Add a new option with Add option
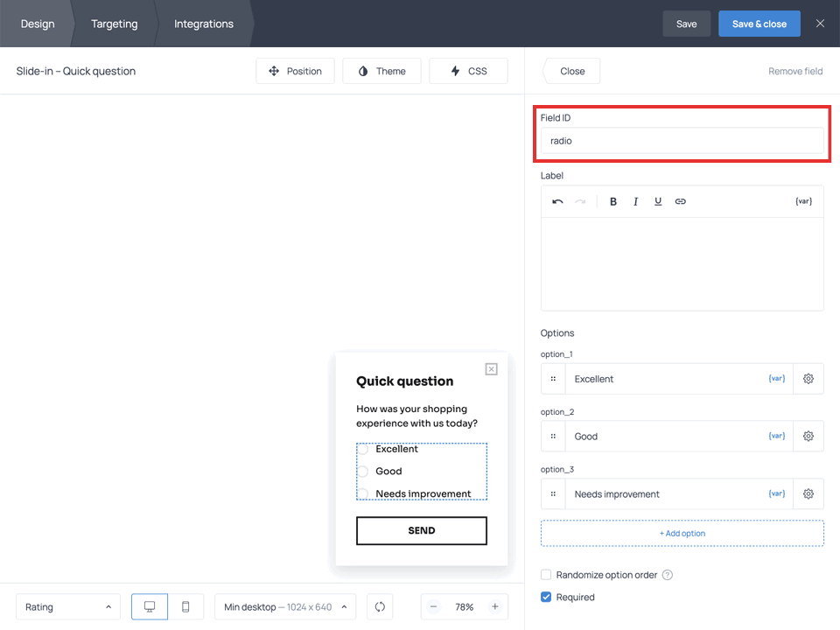This screenshot has width=840, height=630. tap(682, 533)
